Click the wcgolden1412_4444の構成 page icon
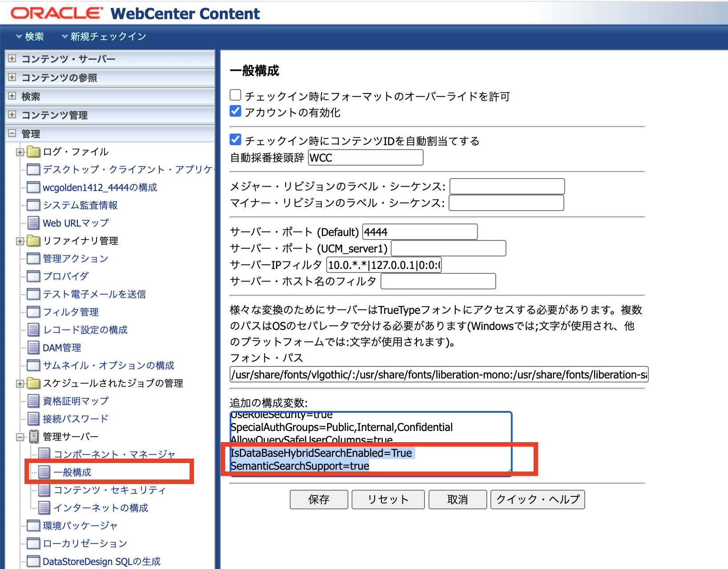 click(33, 187)
